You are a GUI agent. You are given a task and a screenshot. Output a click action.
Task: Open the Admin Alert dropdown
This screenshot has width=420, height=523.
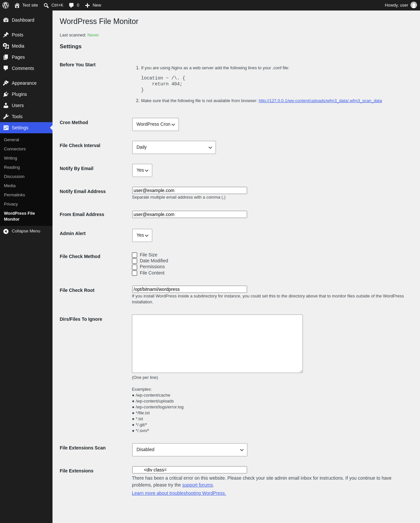pos(142,235)
